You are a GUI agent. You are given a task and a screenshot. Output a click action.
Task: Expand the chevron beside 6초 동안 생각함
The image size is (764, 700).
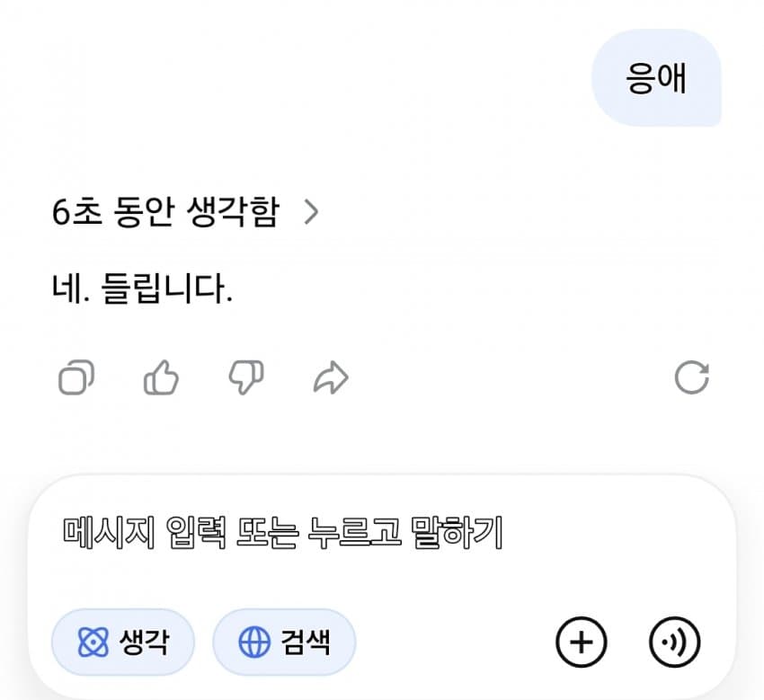[311, 213]
